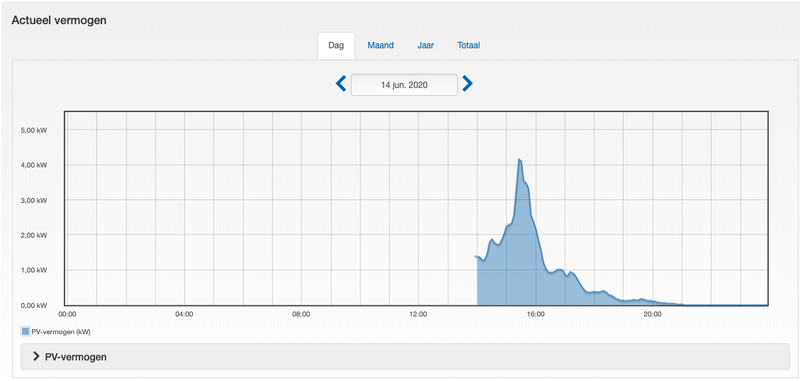The image size is (800, 381).
Task: Click the 5,00 kW axis label
Action: 35,131
